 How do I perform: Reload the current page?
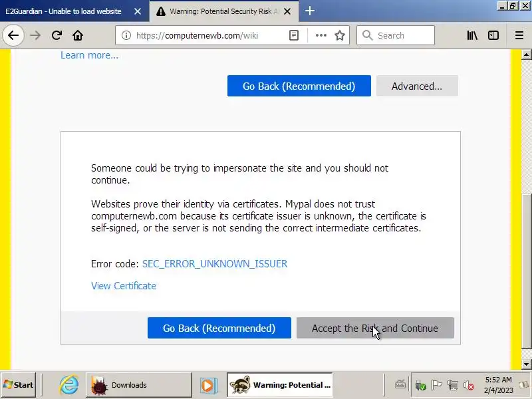pos(57,35)
